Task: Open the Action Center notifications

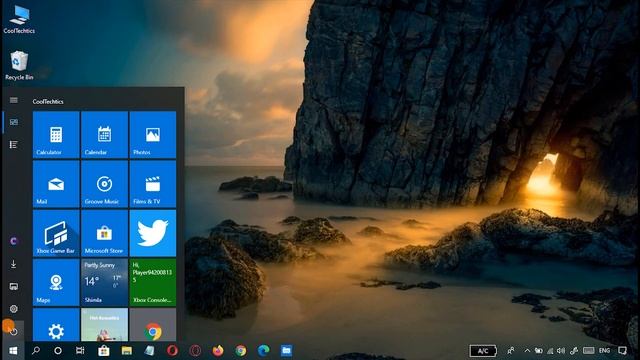Action: [622, 351]
